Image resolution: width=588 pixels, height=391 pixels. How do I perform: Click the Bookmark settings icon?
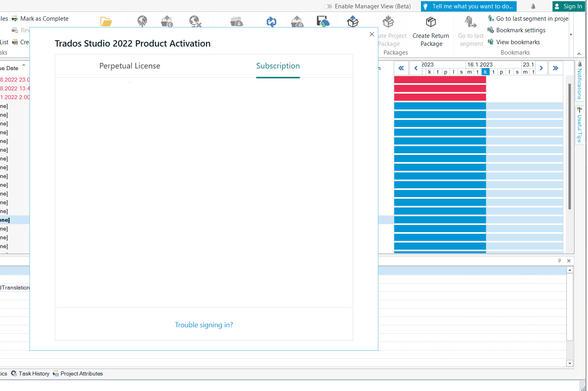(x=491, y=30)
